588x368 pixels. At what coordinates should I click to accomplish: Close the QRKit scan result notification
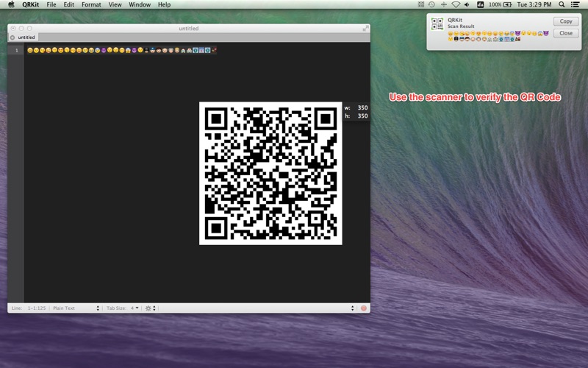566,33
